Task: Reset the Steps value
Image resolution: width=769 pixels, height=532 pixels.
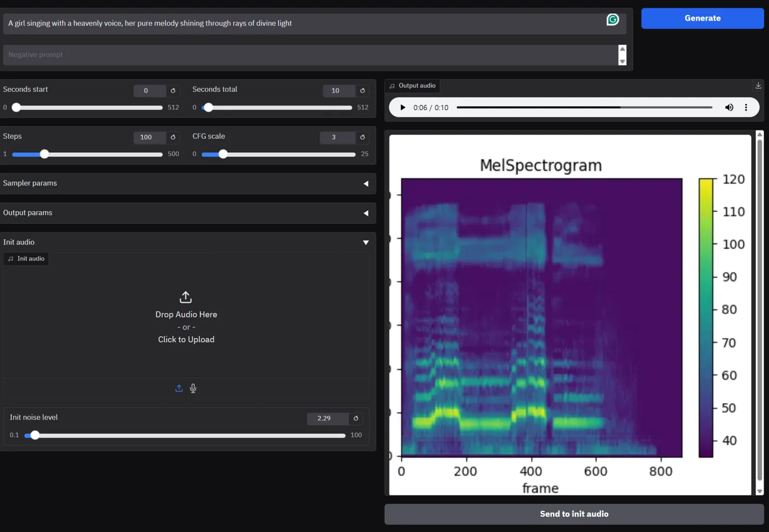Action: coord(173,137)
